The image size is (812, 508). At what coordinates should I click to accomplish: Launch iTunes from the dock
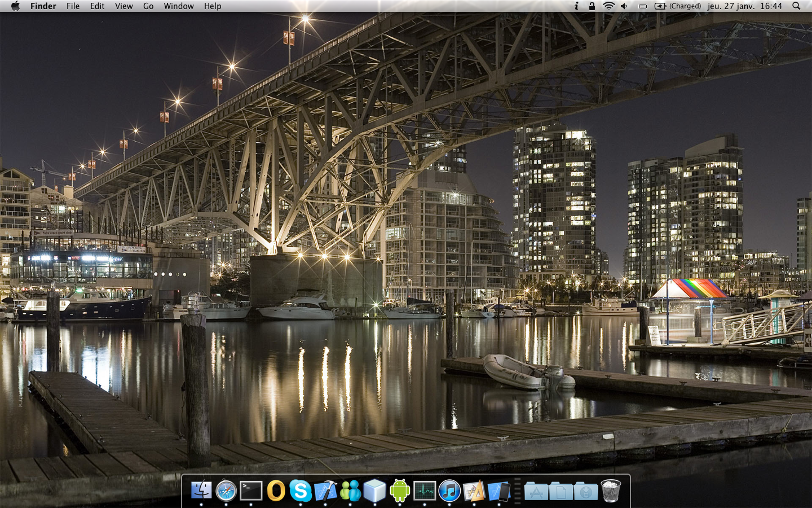449,491
